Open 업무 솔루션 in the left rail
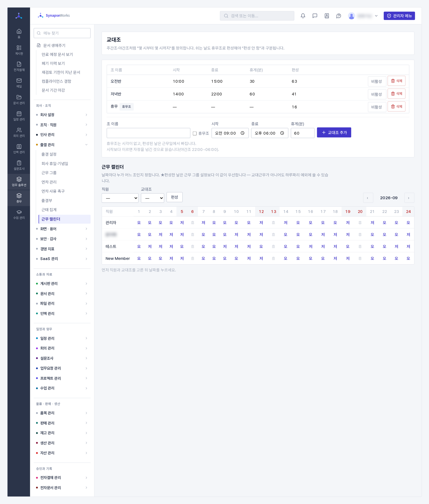This screenshot has height=504, width=429. tap(19, 182)
